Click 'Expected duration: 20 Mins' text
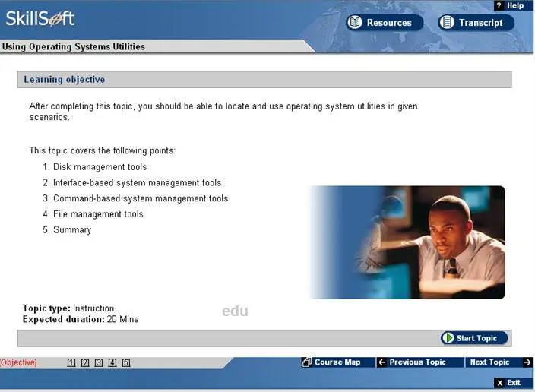 81,319
